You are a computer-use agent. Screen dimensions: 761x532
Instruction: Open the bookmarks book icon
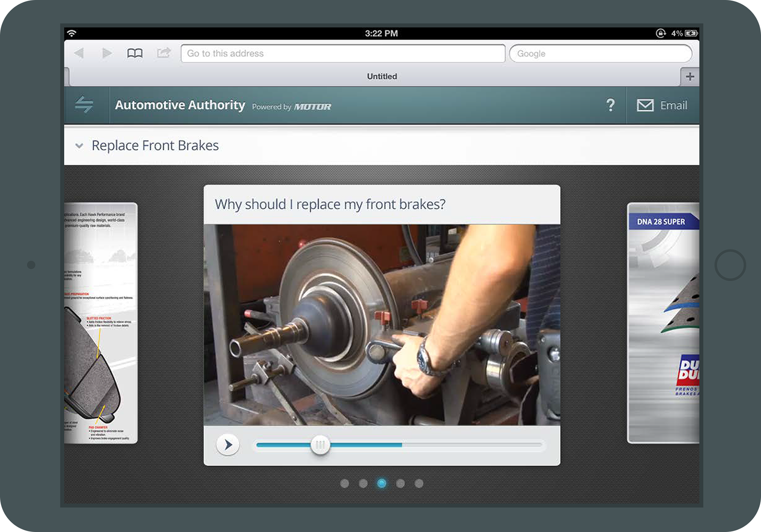pyautogui.click(x=135, y=53)
